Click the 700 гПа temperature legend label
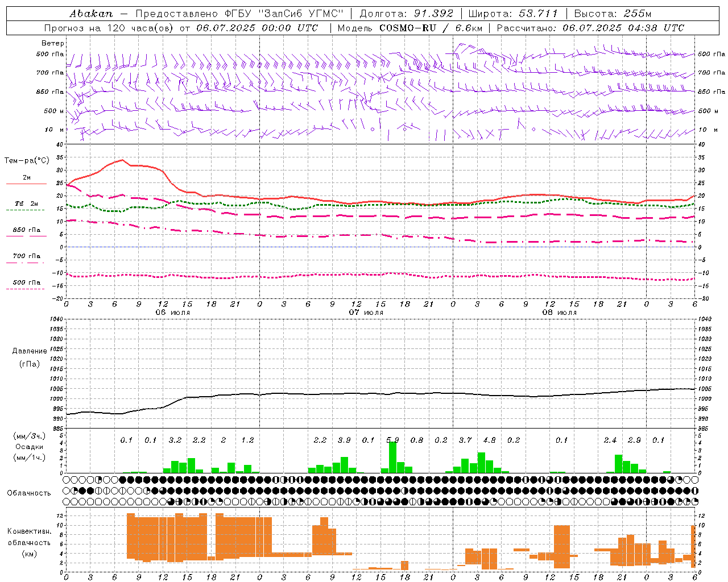Image resolution: width=728 pixels, height=582 pixels. coord(27,256)
